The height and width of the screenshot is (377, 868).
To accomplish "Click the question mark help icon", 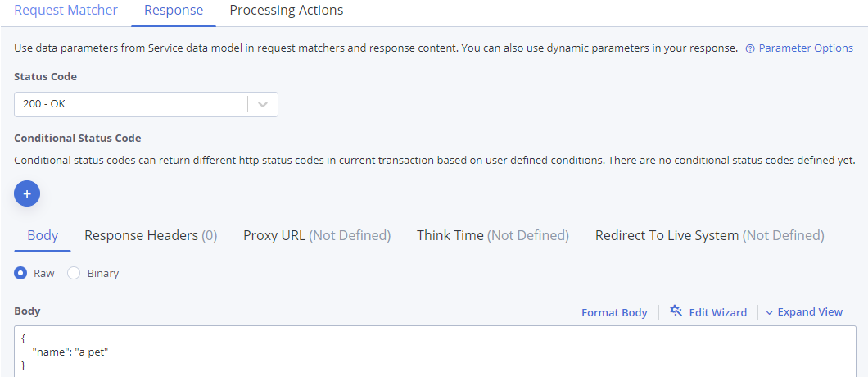I will [x=750, y=49].
